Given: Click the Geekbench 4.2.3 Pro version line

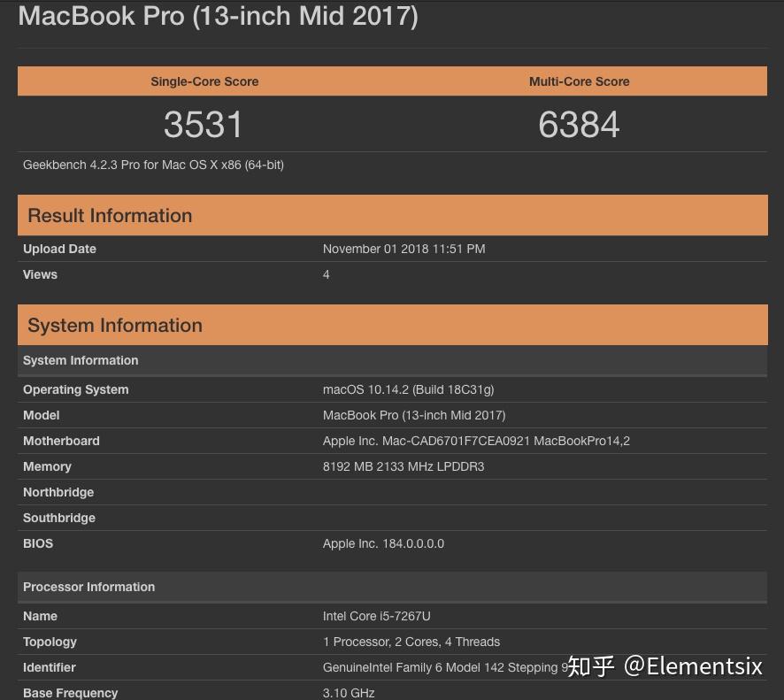Looking at the screenshot, I should (x=153, y=165).
